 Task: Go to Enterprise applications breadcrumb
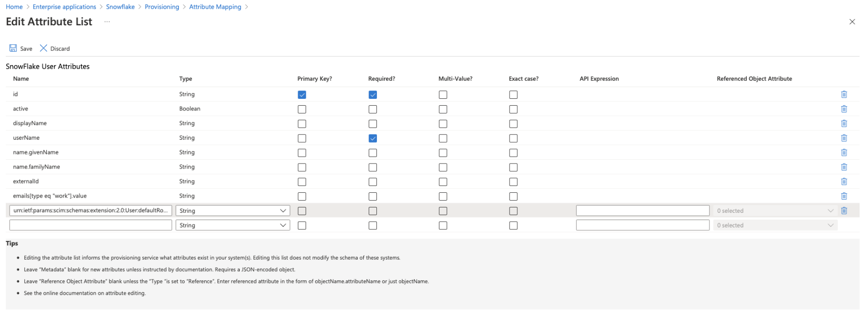[64, 7]
